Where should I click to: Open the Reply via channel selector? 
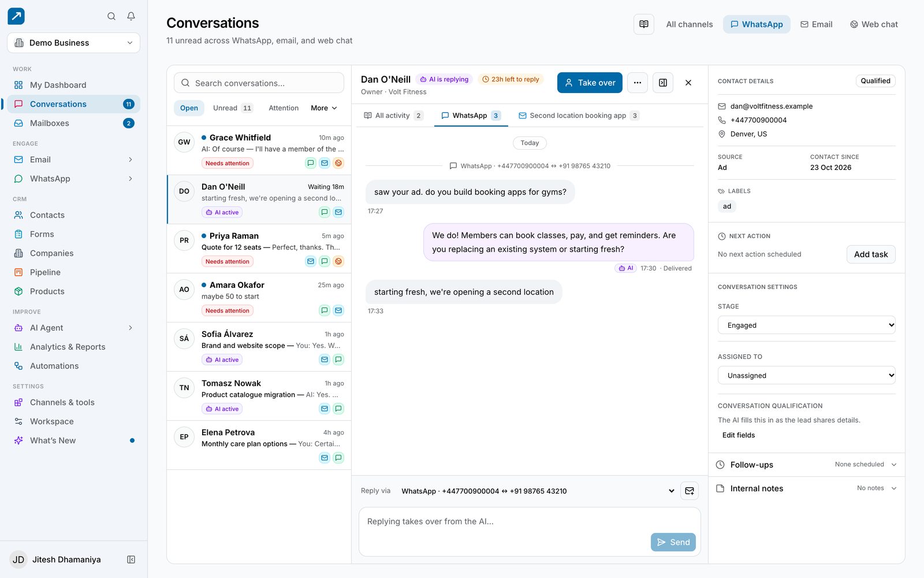click(538, 491)
